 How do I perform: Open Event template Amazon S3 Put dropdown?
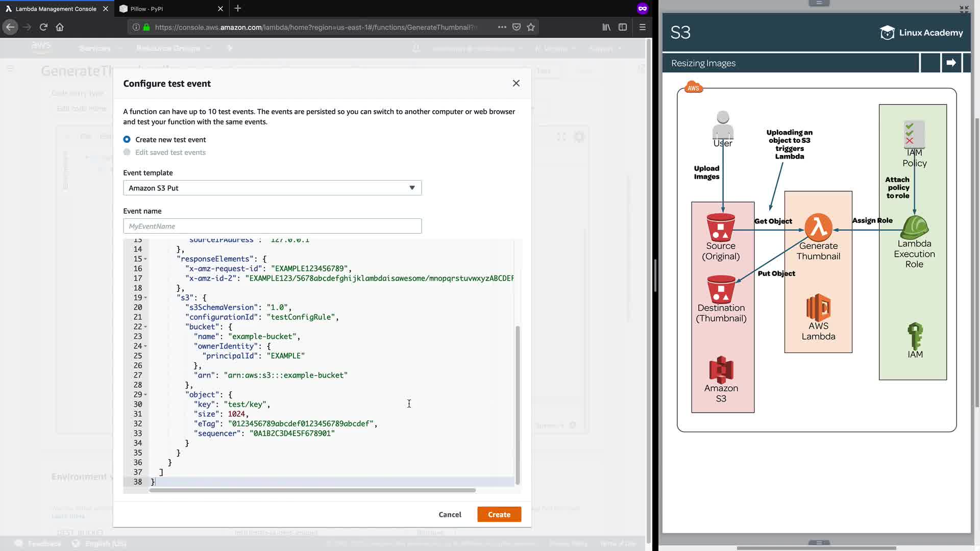click(x=272, y=188)
